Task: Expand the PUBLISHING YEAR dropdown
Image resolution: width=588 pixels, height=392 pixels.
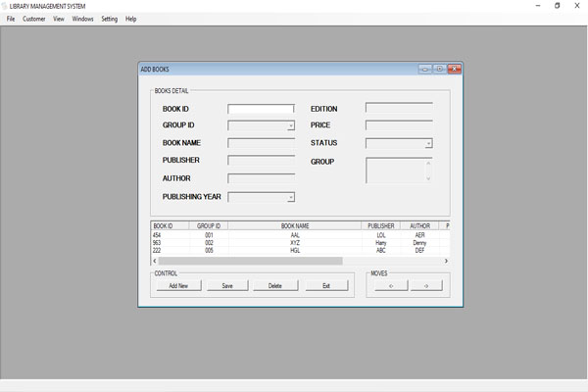Action: [290, 197]
